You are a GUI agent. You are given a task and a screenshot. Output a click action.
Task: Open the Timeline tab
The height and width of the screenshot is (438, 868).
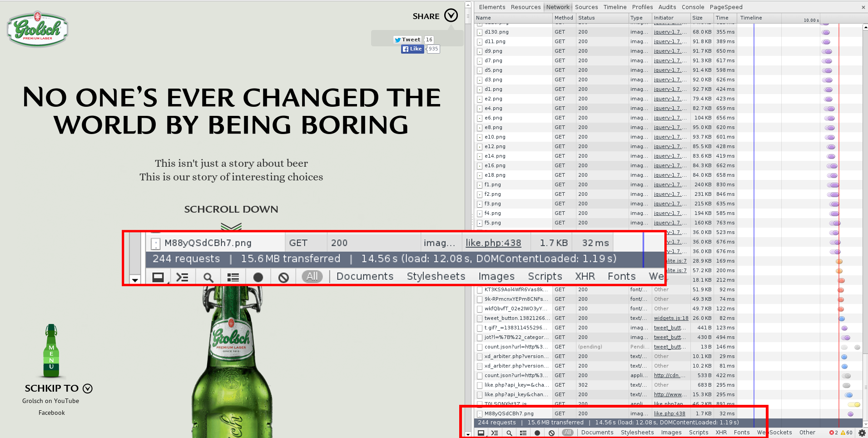[x=615, y=7]
